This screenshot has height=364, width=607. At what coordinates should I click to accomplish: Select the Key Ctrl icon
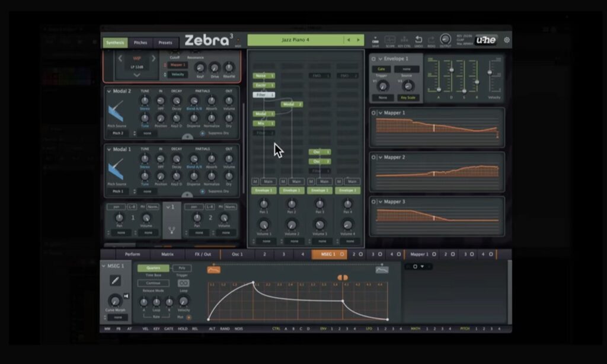click(405, 39)
